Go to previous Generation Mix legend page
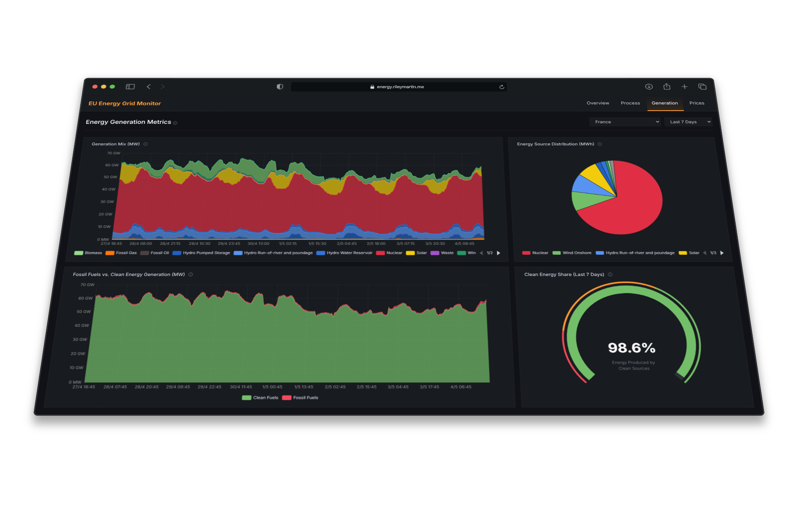This screenshot has width=798, height=532. 481,253
